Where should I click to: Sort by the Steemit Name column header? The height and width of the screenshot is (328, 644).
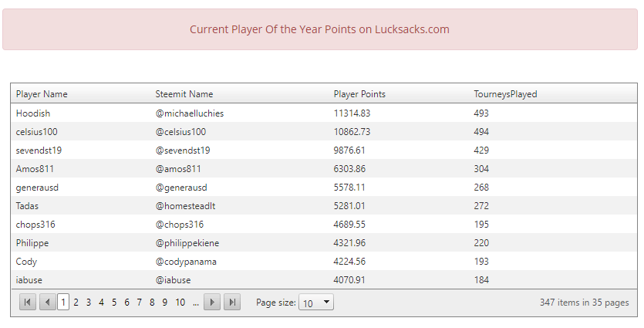click(x=184, y=94)
